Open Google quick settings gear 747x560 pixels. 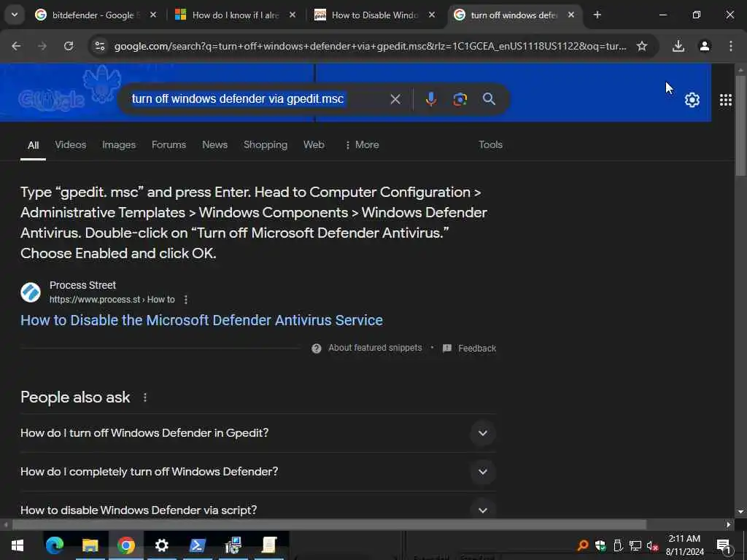[692, 100]
